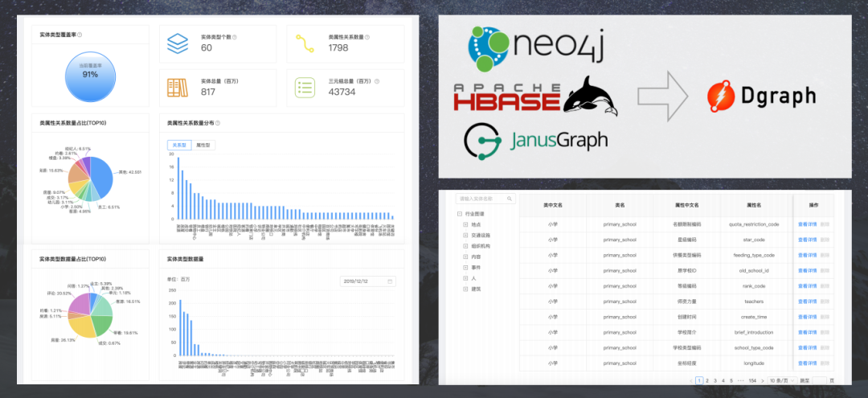Click the 请输入实体名称 search input
The width and height of the screenshot is (868, 398).
(485, 198)
